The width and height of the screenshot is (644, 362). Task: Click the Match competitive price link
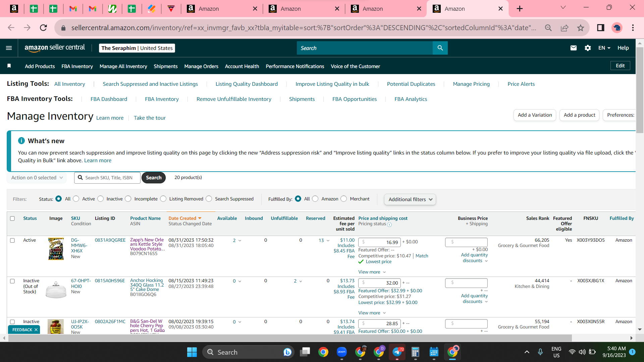(422, 256)
